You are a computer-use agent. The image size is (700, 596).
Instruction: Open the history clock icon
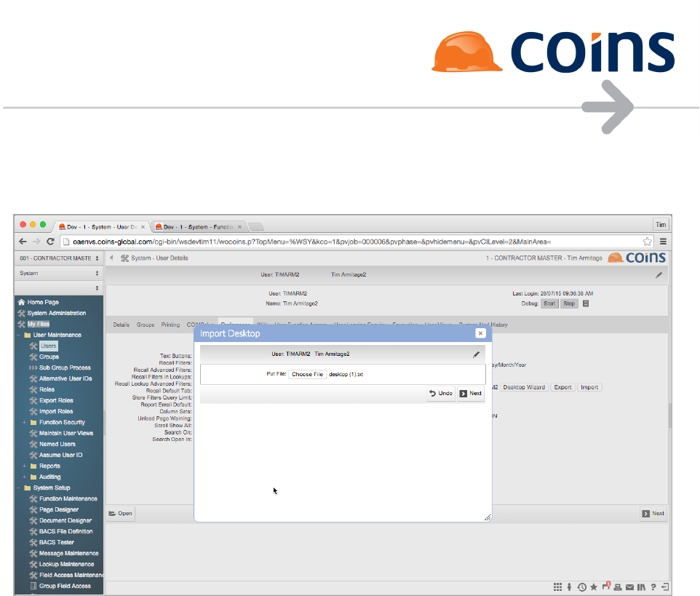coord(581,587)
